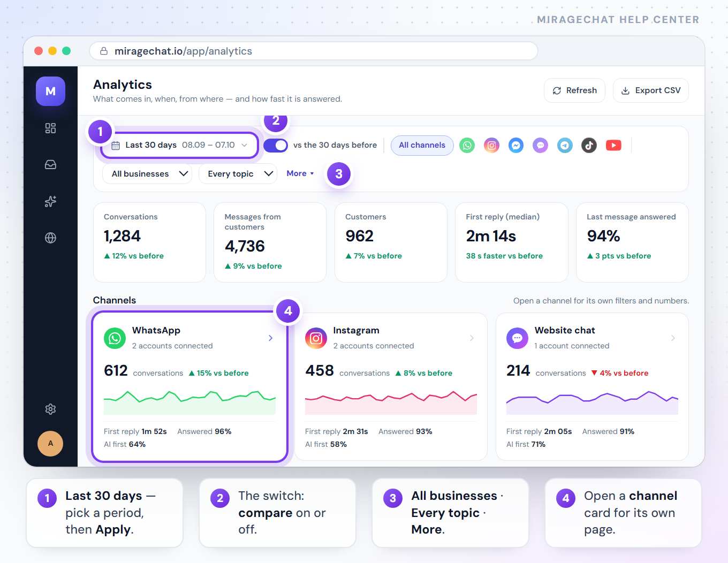The height and width of the screenshot is (563, 728).
Task: Click the MirageChat M logo
Action: coord(50,91)
